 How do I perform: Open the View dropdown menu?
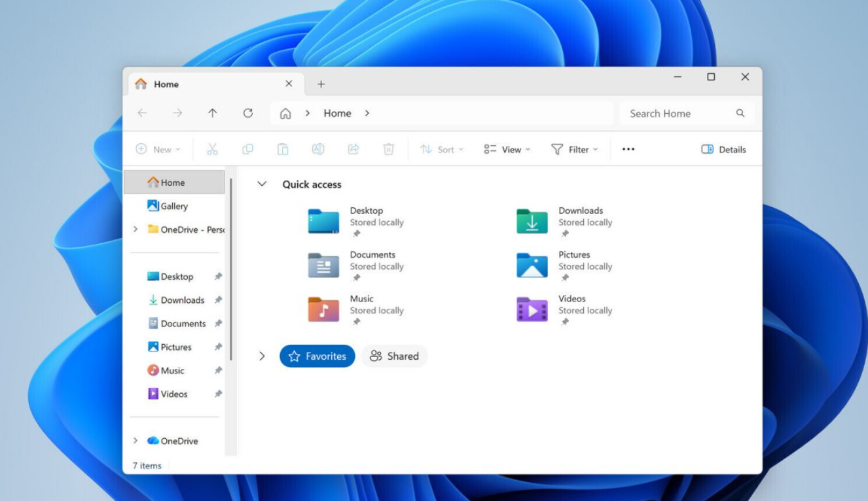pyautogui.click(x=507, y=149)
